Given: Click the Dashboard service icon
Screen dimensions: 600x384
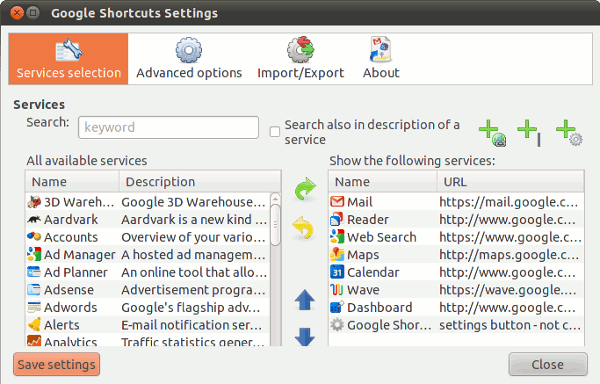Looking at the screenshot, I should (x=337, y=307).
